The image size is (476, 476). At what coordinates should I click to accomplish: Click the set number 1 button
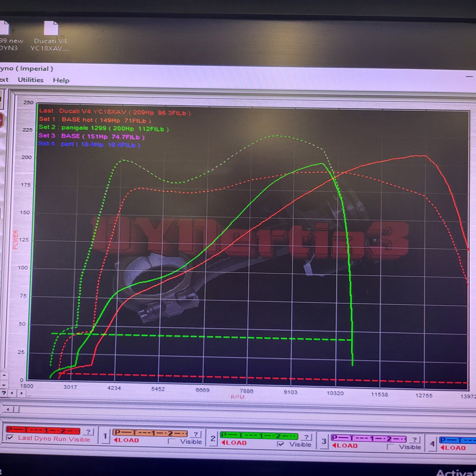point(105,436)
